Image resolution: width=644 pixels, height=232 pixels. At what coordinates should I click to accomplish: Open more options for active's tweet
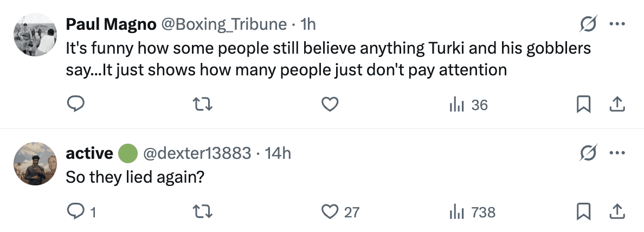coord(617,153)
